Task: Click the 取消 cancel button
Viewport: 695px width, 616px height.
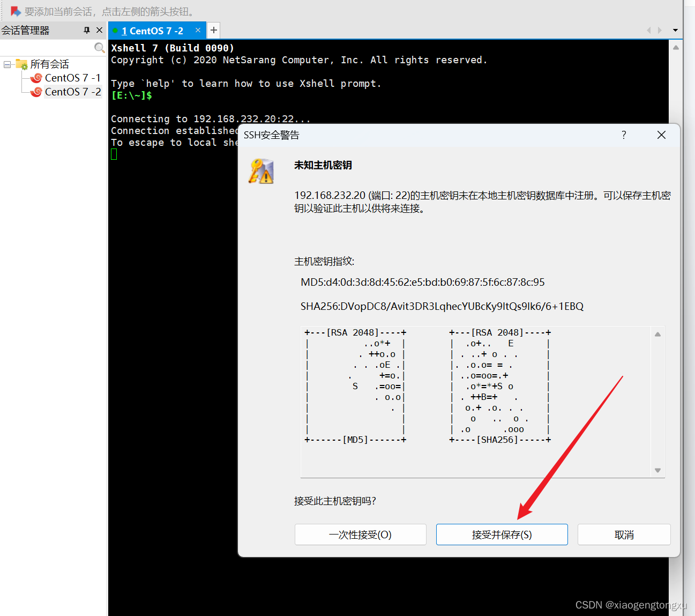Action: coord(624,535)
